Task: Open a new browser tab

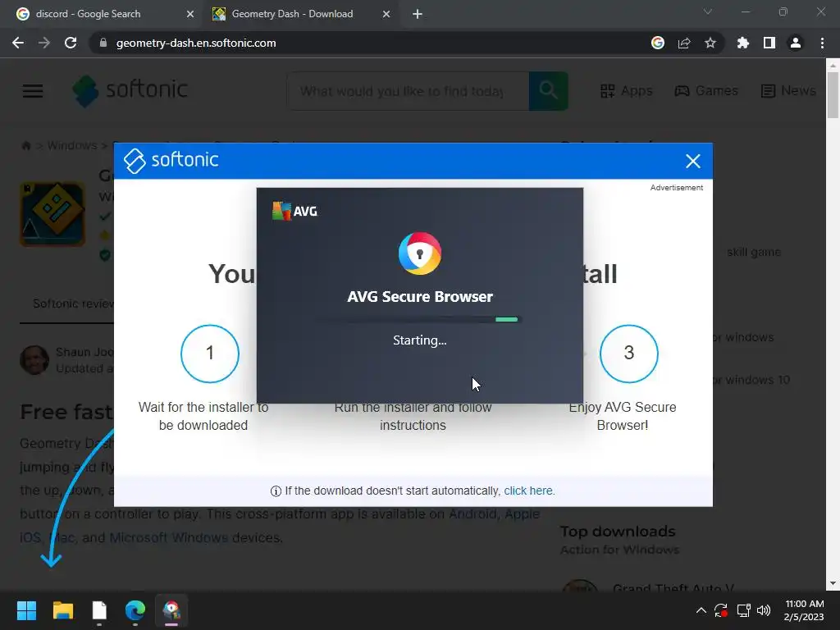Action: [x=418, y=15]
